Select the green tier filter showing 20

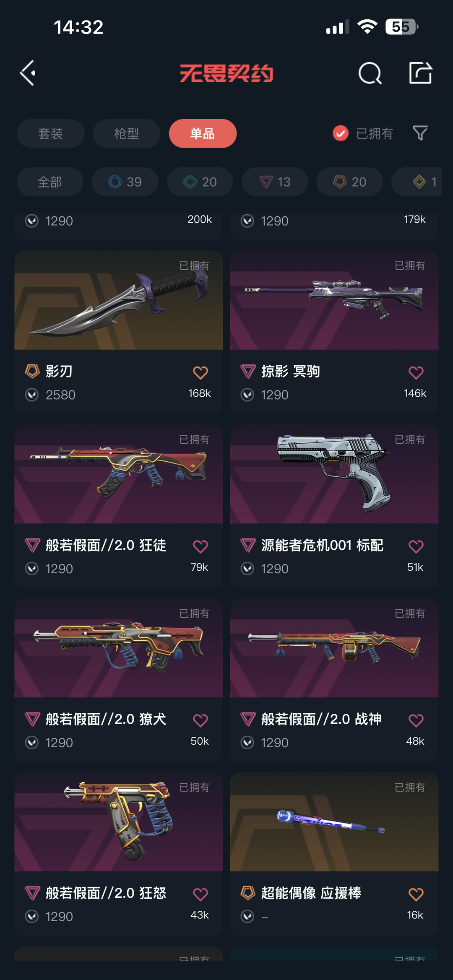pos(200,182)
